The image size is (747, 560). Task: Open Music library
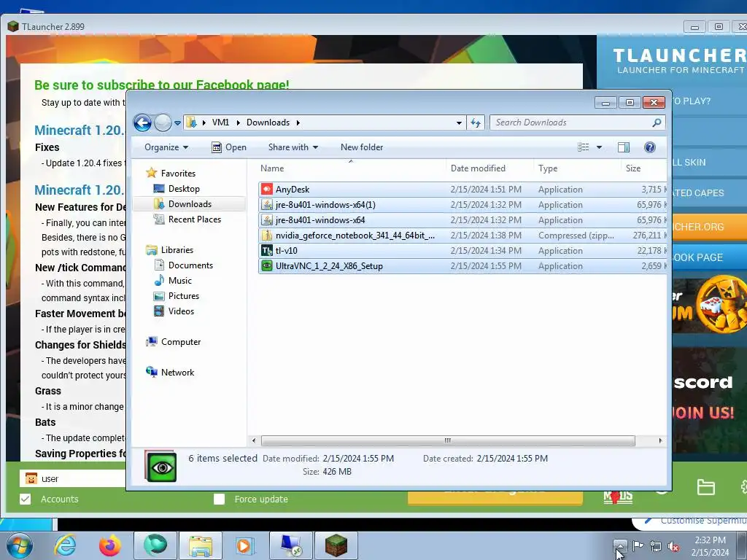tap(172, 281)
